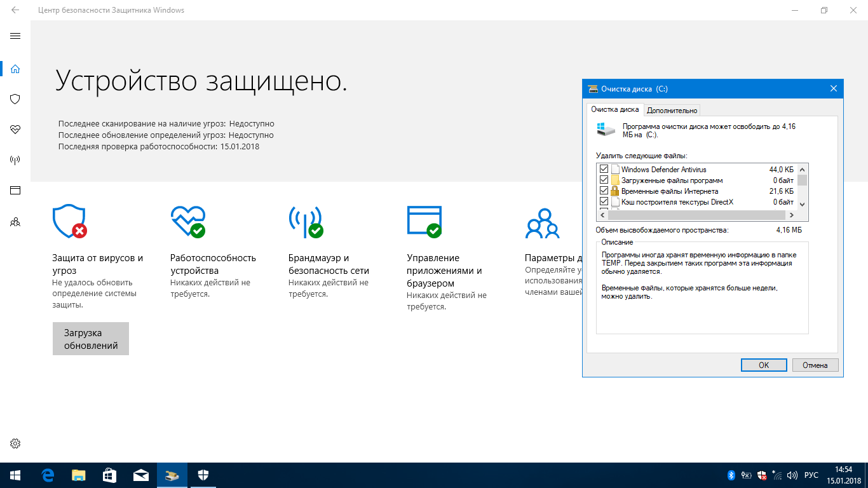Switch to the Дополнительно tab
Screen dimensions: 868x488
click(x=672, y=111)
